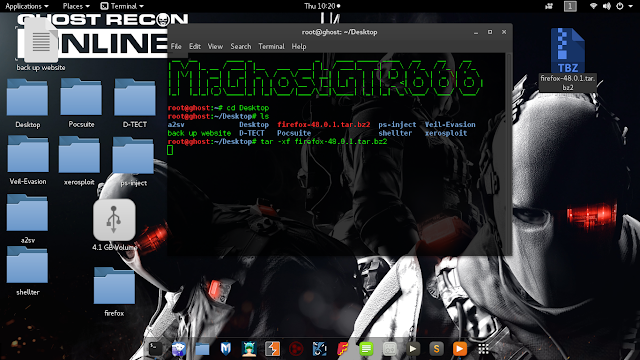Open the Applications menu
The width and height of the screenshot is (640, 360).
click(x=27, y=6)
